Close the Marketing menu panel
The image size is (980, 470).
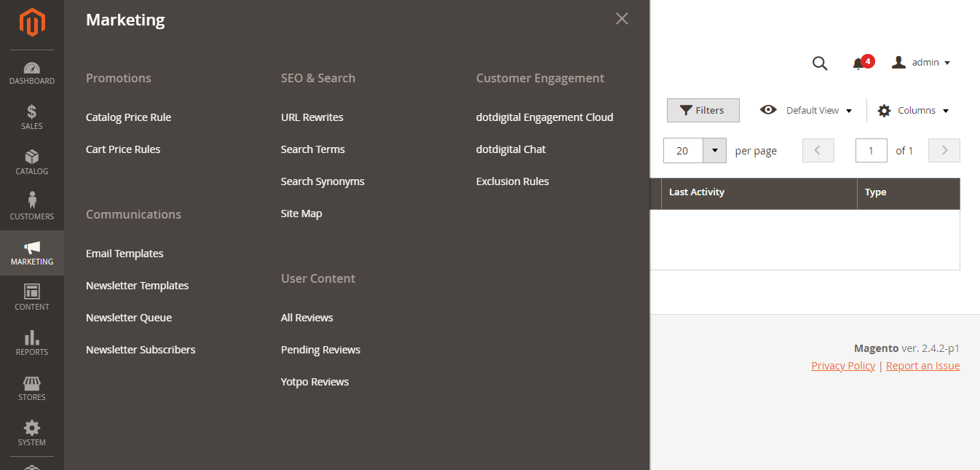(622, 18)
